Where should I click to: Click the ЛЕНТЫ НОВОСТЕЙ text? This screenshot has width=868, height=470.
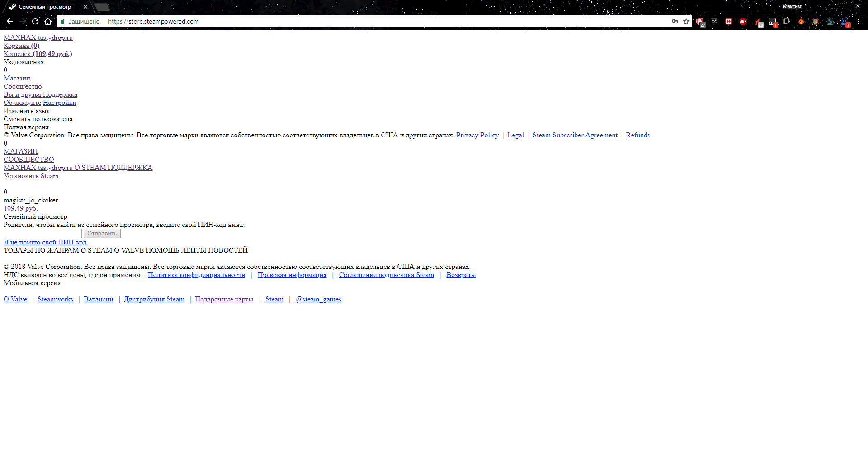tap(214, 250)
